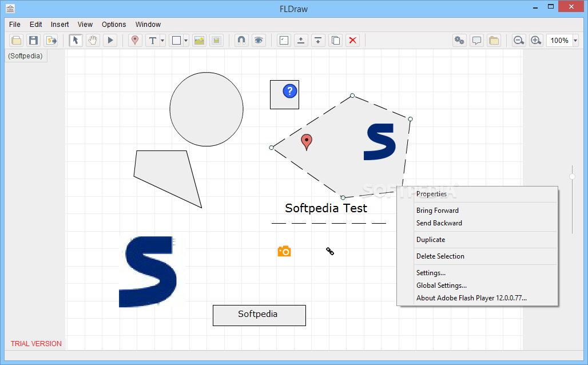
Task: Select the circle shape on the canvas
Action: [206, 109]
